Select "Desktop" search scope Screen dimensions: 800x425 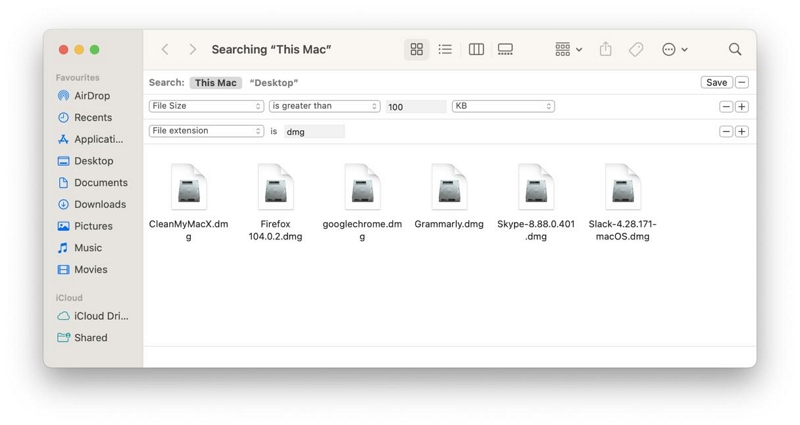coord(273,83)
